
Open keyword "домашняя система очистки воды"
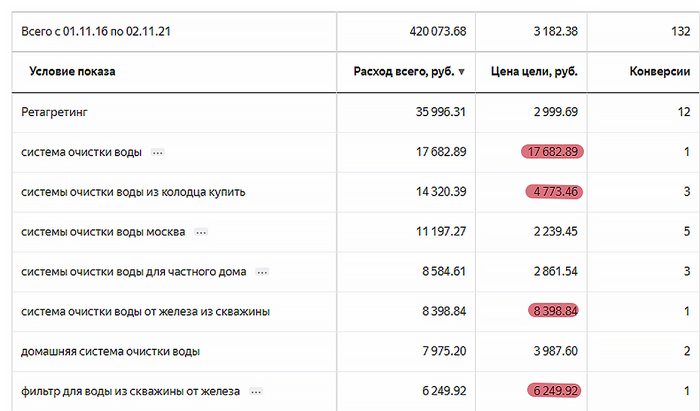[110, 351]
